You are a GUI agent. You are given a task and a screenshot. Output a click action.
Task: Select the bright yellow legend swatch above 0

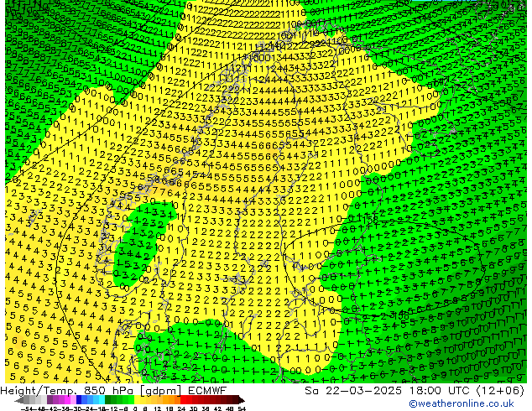[x=137, y=400]
